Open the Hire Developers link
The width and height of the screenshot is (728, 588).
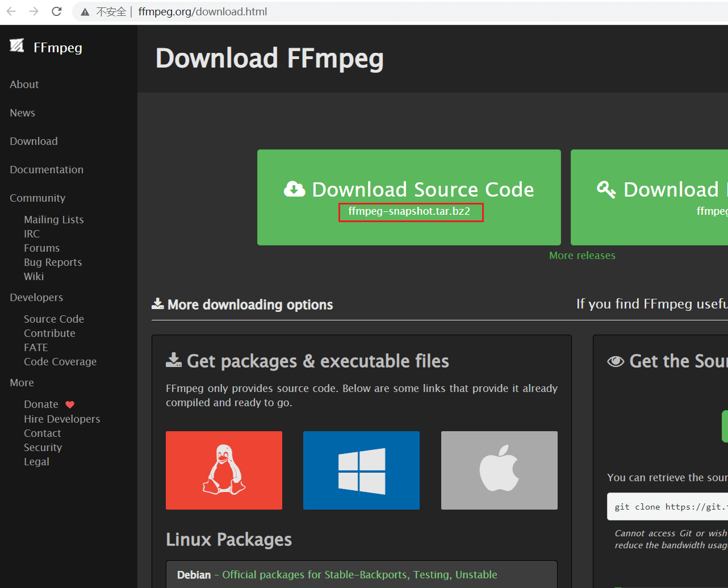62,419
